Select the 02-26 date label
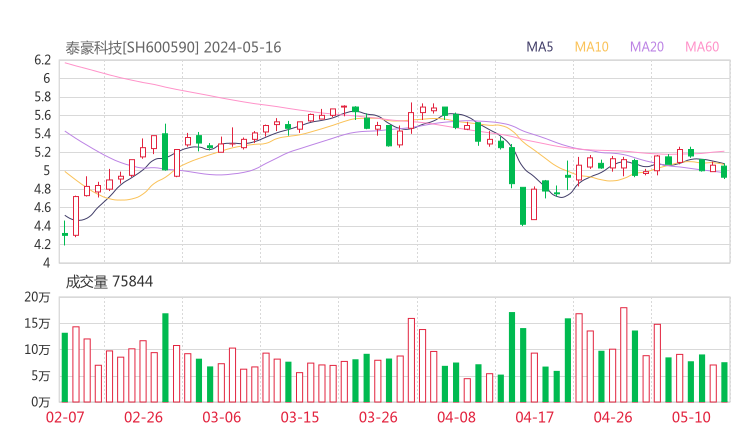Screen dimensions: 740x440 pos(143,417)
